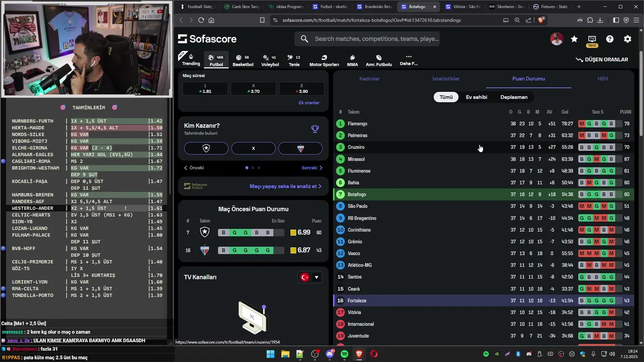The image size is (644, 362).
Task: Open the user profile avatar
Action: pos(556,39)
